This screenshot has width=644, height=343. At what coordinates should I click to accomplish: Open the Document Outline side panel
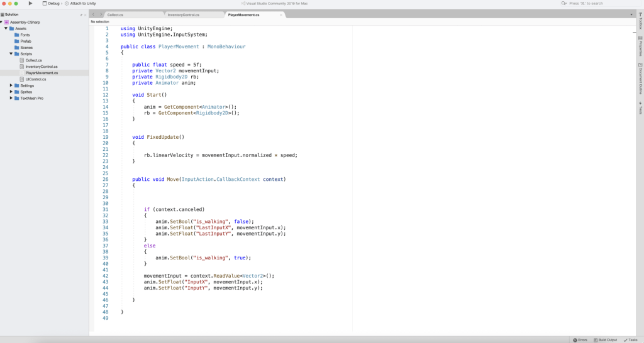coord(640,79)
